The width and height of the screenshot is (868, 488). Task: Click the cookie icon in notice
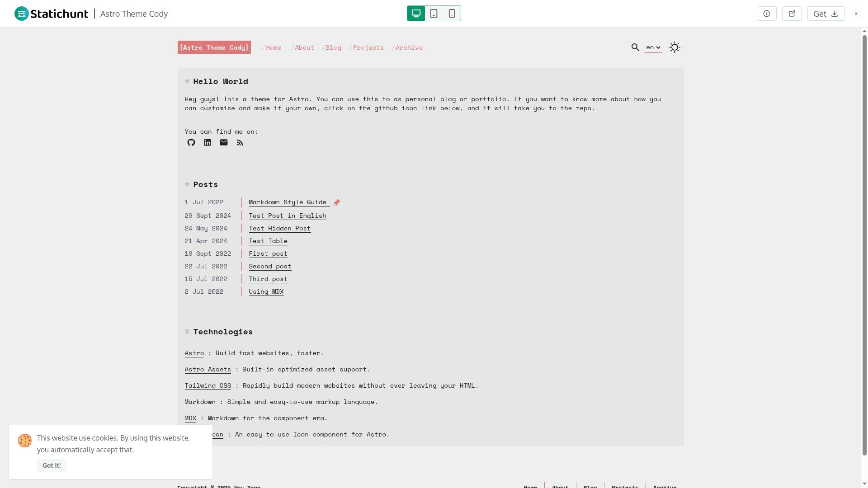25,441
